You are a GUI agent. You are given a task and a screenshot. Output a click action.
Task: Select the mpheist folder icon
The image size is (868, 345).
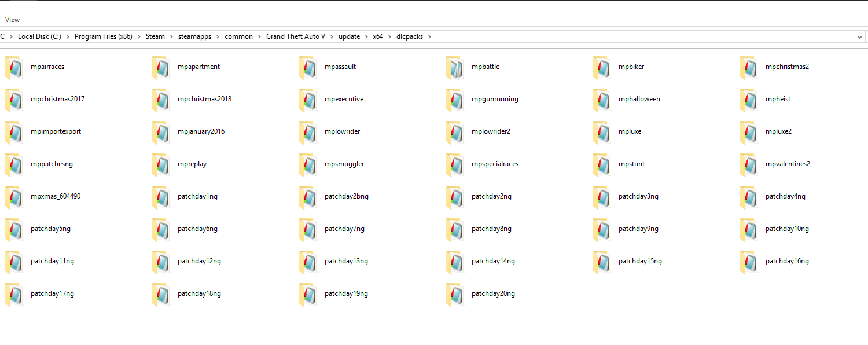[x=748, y=100]
